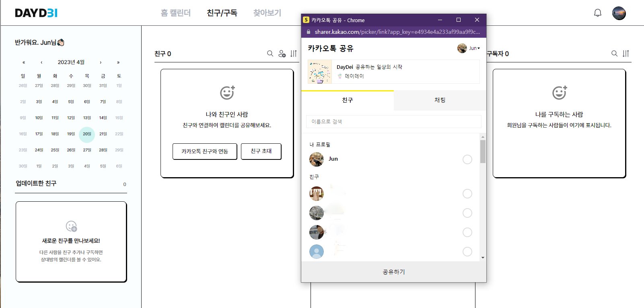Image resolution: width=644 pixels, height=308 pixels.
Task: Go to the next year in the calendar
Action: pyautogui.click(x=118, y=62)
